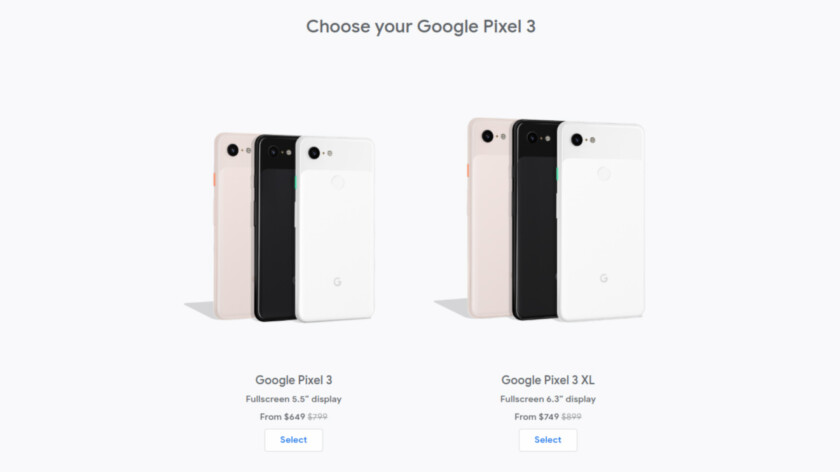Click the G logo on white Pixel 3 XL
The width and height of the screenshot is (840, 472).
(604, 278)
